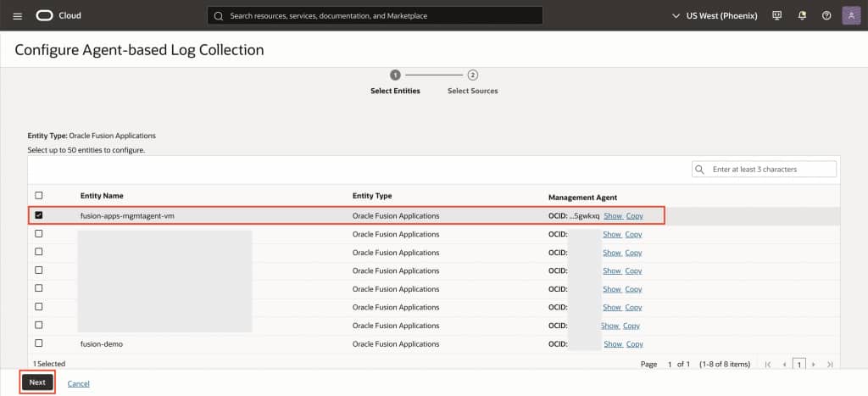Check the fusion-demo entity checkbox
This screenshot has width=868, height=396.
point(39,343)
